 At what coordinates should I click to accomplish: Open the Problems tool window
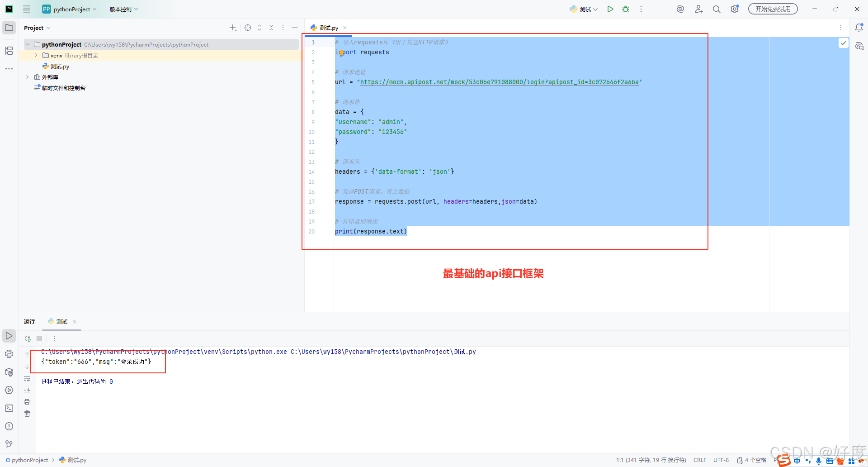[x=9, y=426]
